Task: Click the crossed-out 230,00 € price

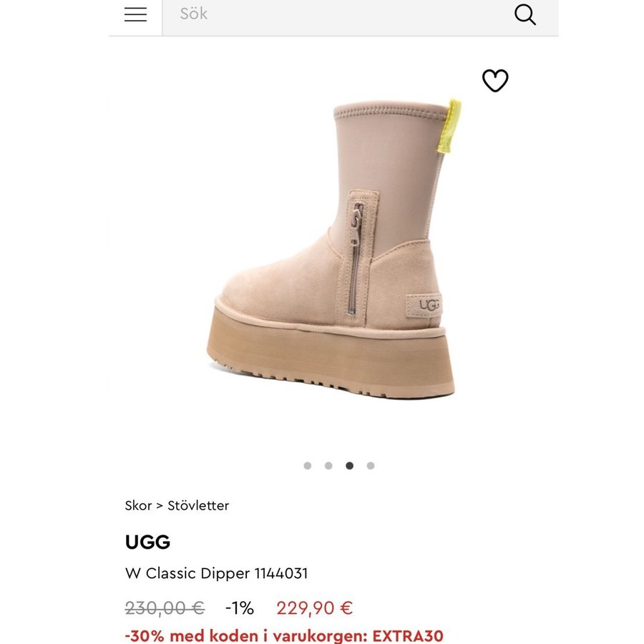Action: point(165,608)
